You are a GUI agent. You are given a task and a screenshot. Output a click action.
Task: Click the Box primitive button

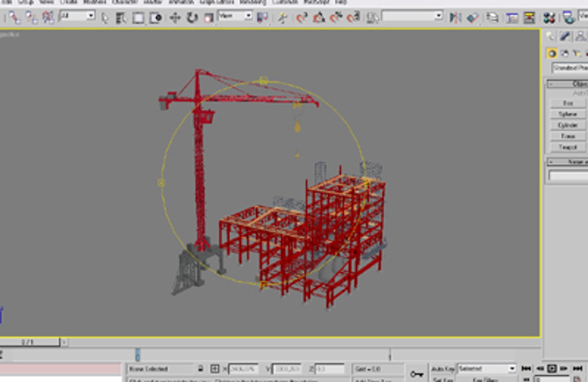pyautogui.click(x=568, y=103)
